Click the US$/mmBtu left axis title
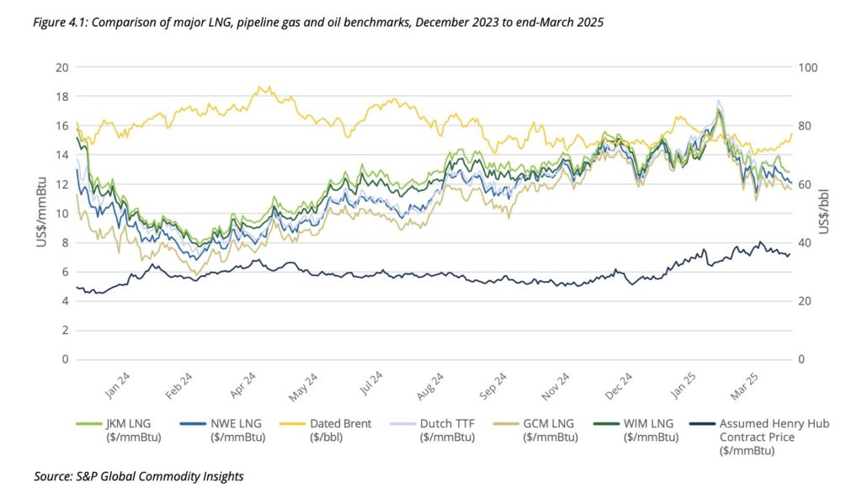The height and width of the screenshot is (504, 862). [40, 212]
